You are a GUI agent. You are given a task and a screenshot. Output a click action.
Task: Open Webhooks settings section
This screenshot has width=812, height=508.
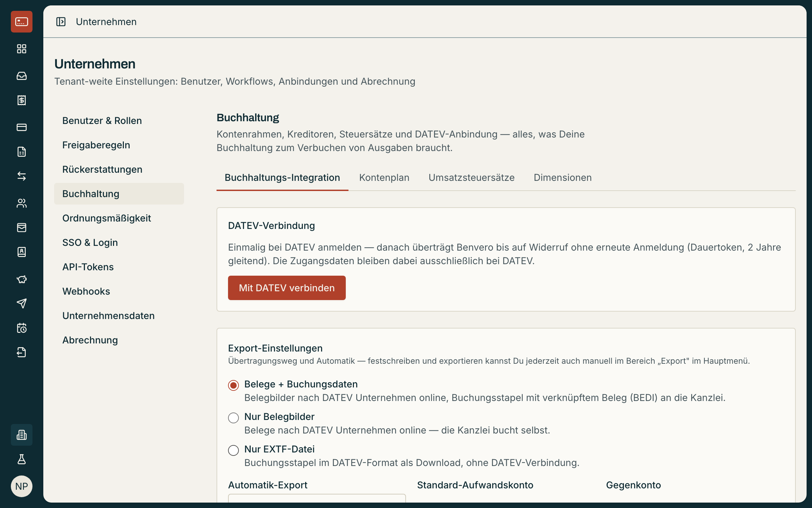click(x=119, y=291)
